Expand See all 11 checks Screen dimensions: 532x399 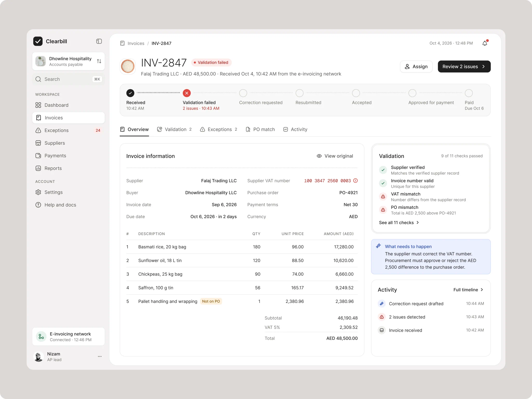click(399, 223)
